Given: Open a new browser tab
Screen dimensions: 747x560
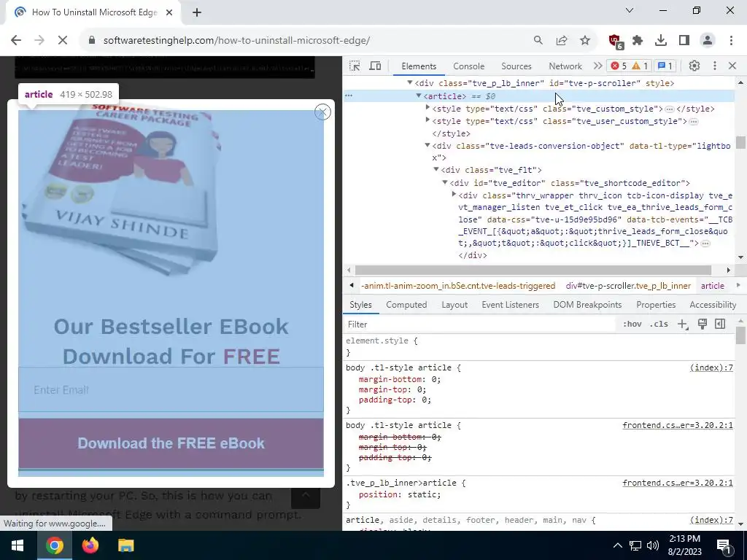Looking at the screenshot, I should [197, 12].
